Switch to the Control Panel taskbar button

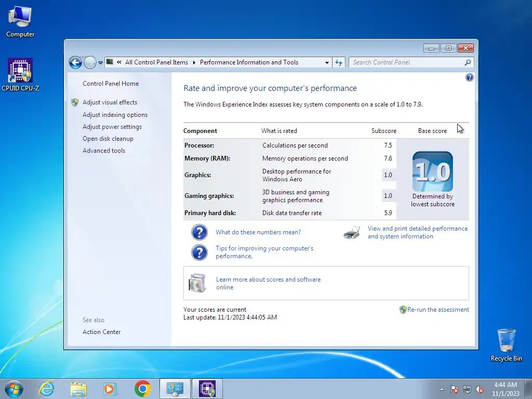(x=175, y=389)
